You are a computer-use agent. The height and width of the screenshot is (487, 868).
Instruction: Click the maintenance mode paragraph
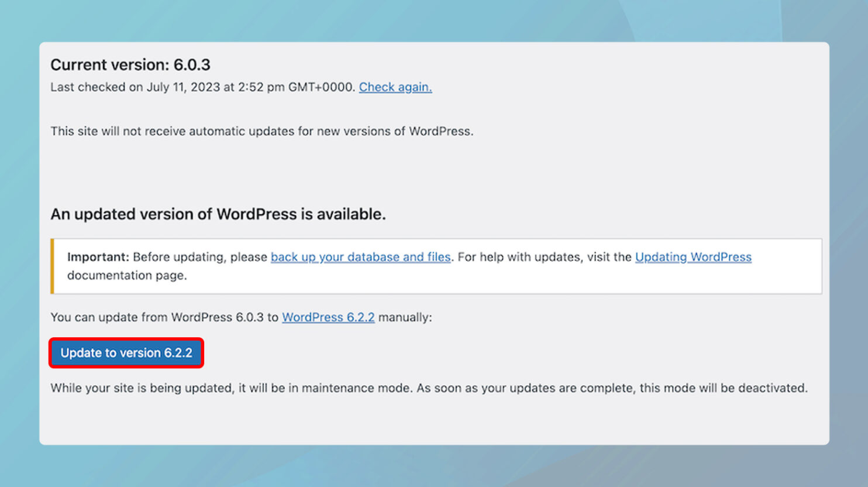[428, 388]
